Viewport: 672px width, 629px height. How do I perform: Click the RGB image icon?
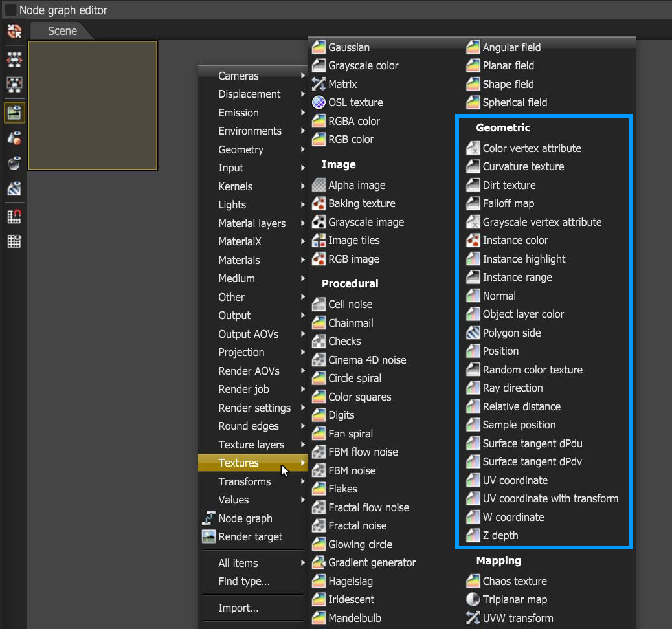click(319, 259)
